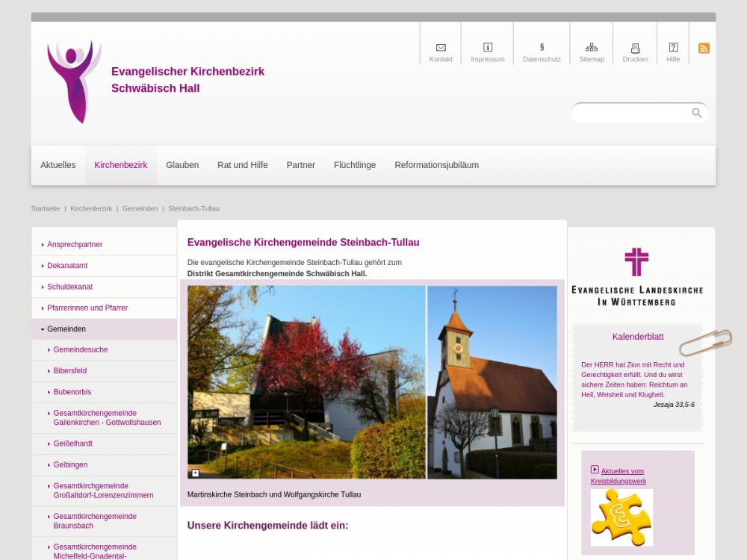Open the Glauben navigation menu
747x560 pixels.
pos(182,165)
